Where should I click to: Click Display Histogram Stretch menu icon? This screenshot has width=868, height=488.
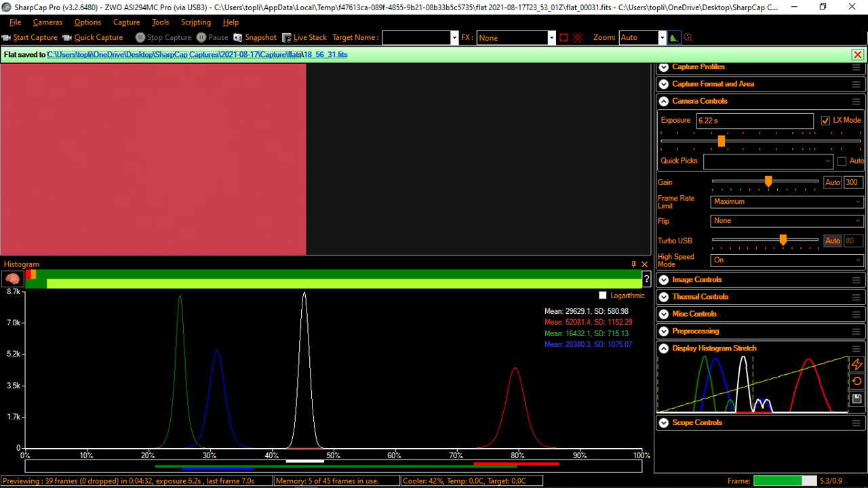pos(856,348)
